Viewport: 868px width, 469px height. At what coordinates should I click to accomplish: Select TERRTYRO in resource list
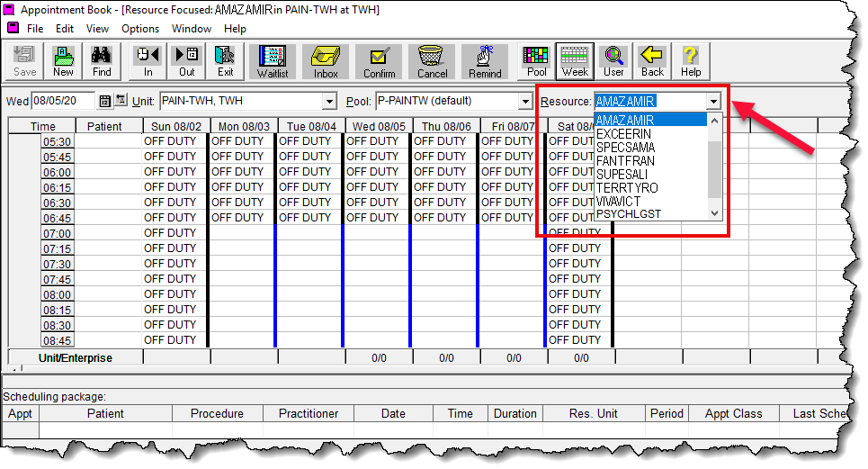(x=650, y=188)
